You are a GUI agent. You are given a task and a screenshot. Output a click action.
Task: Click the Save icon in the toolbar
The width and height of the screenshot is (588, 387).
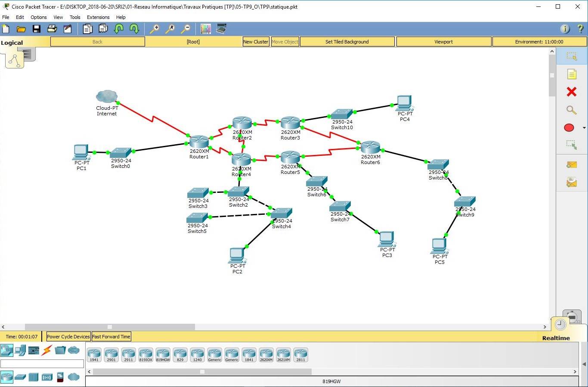click(x=37, y=29)
